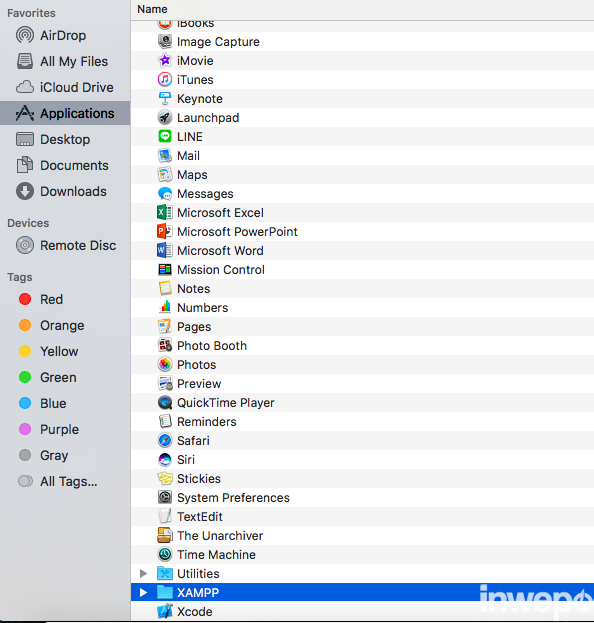Click the Preview app icon

(165, 383)
